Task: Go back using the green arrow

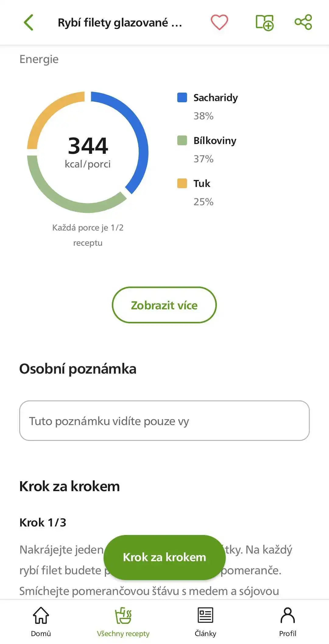Action: click(x=29, y=23)
